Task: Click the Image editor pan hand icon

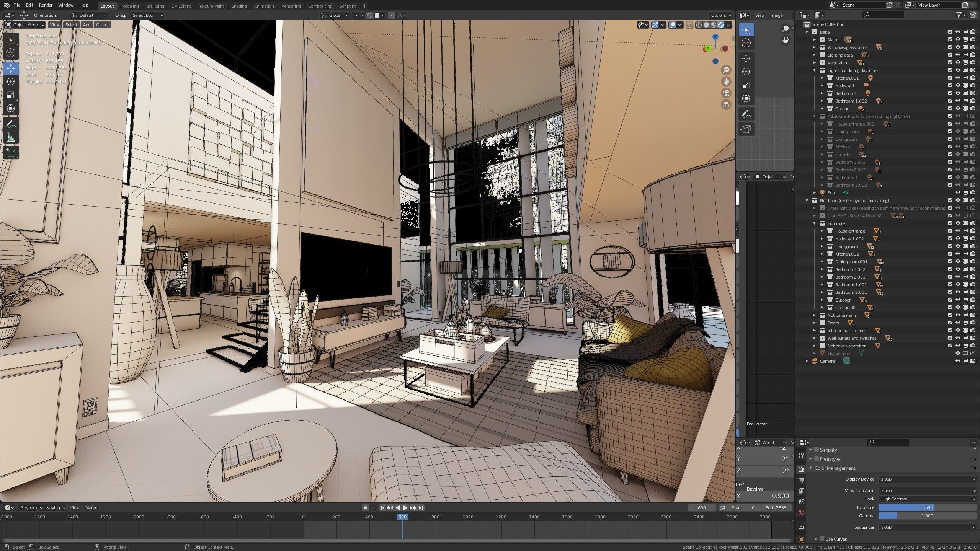Action: pos(785,40)
